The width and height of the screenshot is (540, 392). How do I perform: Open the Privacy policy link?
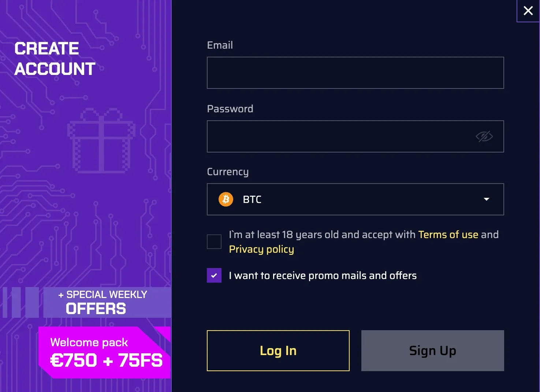tap(261, 249)
